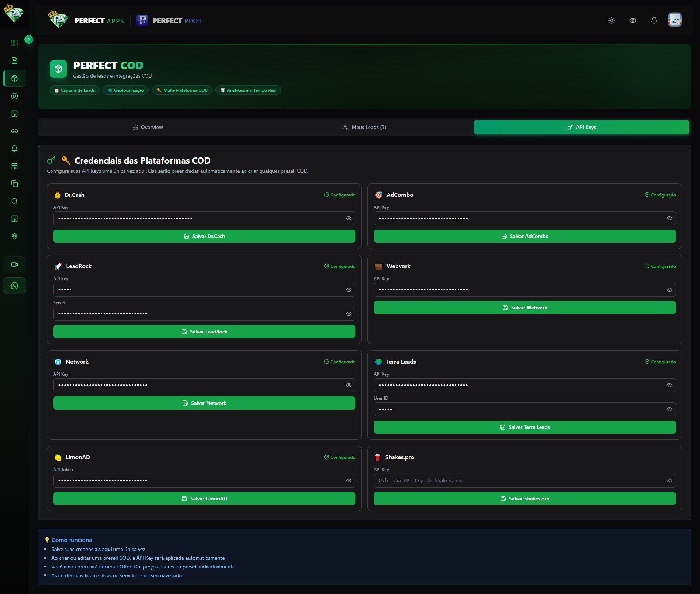Click the Salvar Network button

click(x=204, y=403)
